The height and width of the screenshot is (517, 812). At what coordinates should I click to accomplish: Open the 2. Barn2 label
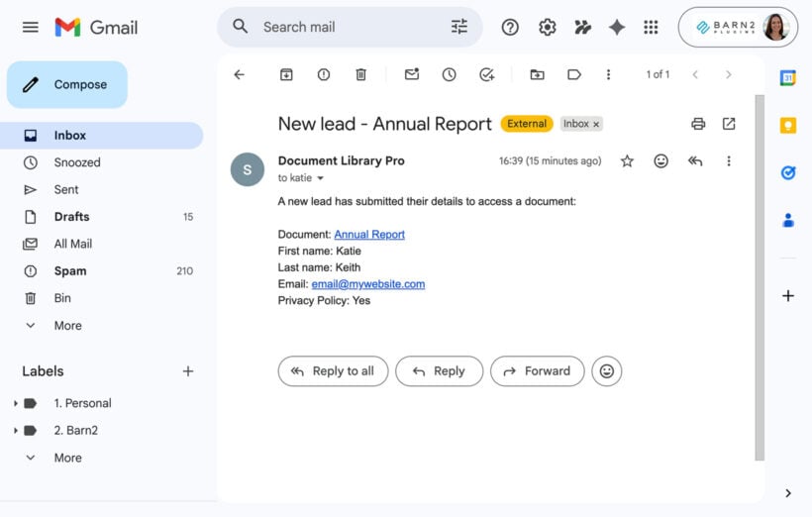tap(76, 431)
